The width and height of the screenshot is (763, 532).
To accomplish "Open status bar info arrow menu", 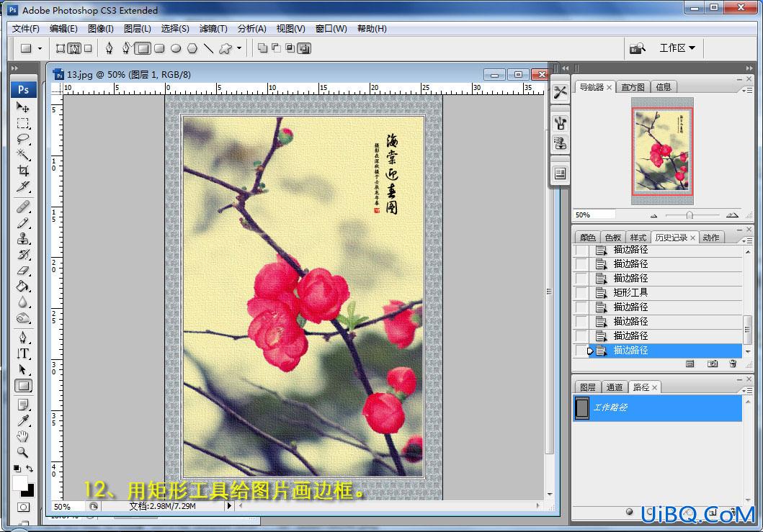I will (x=229, y=506).
